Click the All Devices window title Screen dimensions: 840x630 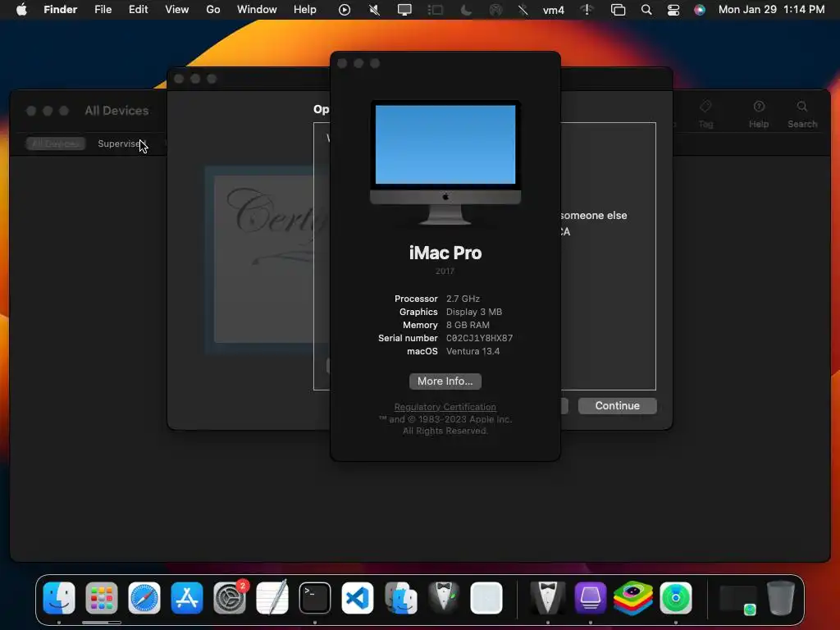point(116,111)
